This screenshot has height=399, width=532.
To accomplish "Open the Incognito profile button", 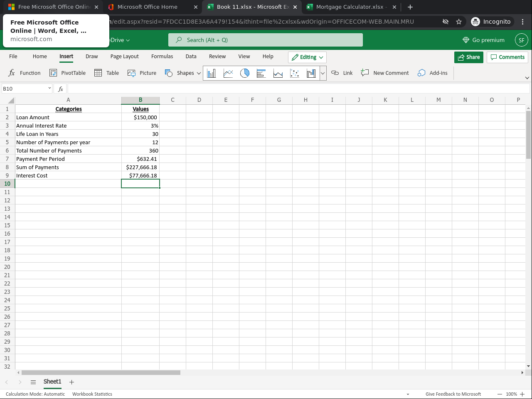I will [x=492, y=22].
